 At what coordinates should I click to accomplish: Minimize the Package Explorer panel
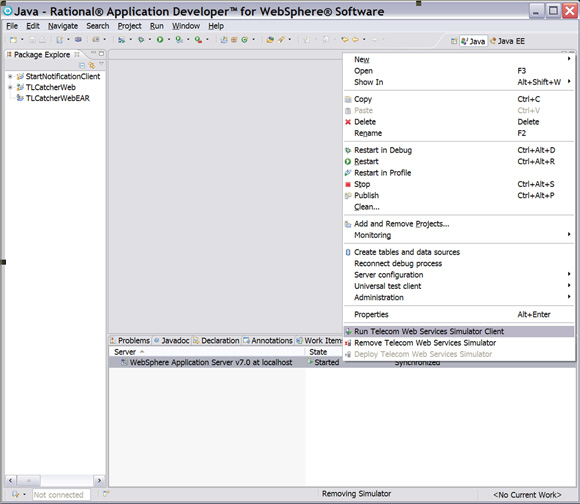[93, 54]
